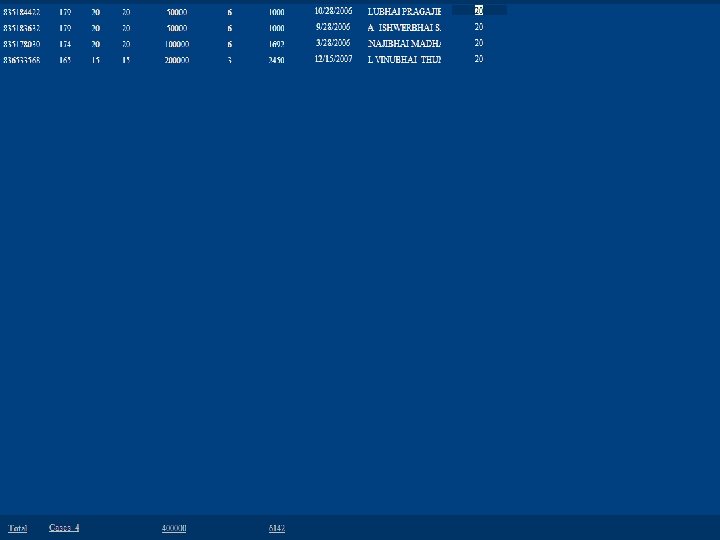The width and height of the screenshot is (720, 540).
Task: Click the underlined Total label in footer
Action: tap(17, 528)
